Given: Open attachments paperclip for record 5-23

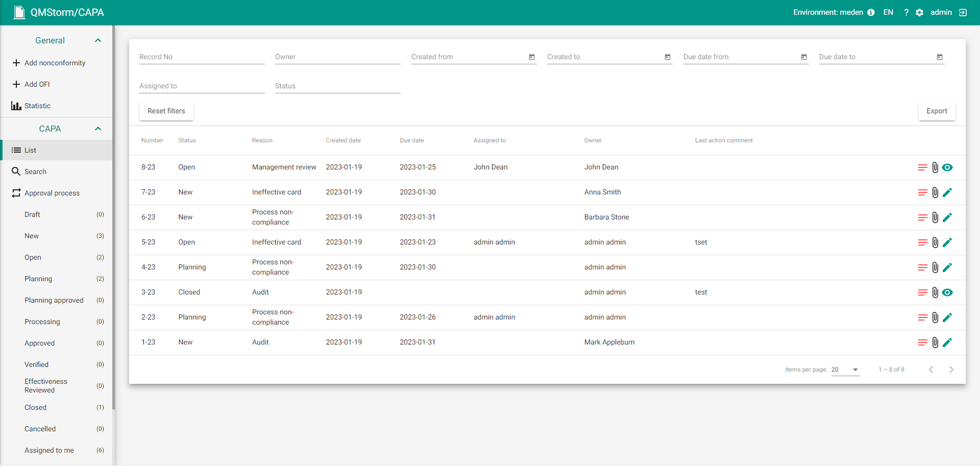Looking at the screenshot, I should 935,242.
